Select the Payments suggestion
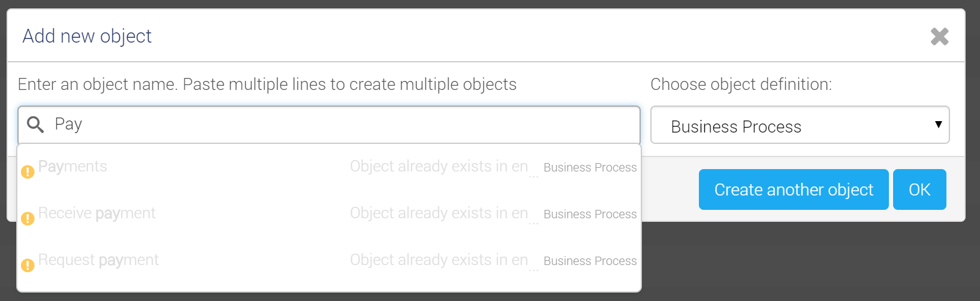Image resolution: width=980 pixels, height=301 pixels. (329, 167)
